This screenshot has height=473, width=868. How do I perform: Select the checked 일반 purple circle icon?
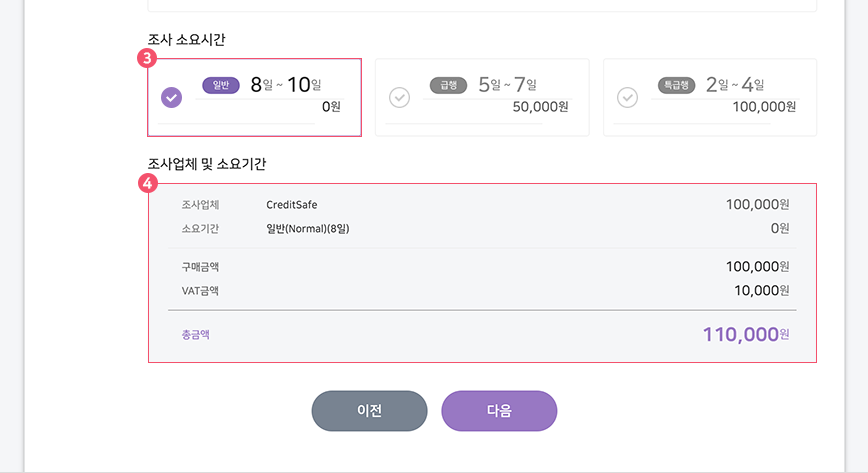(x=172, y=97)
